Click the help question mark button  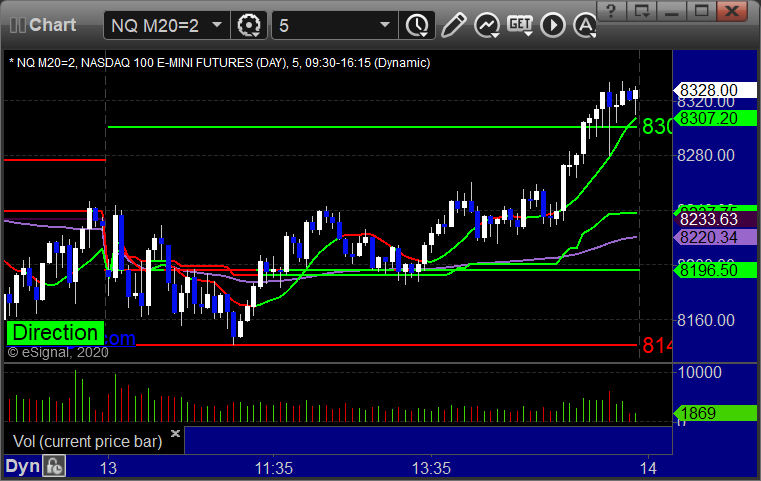pyautogui.click(x=612, y=11)
